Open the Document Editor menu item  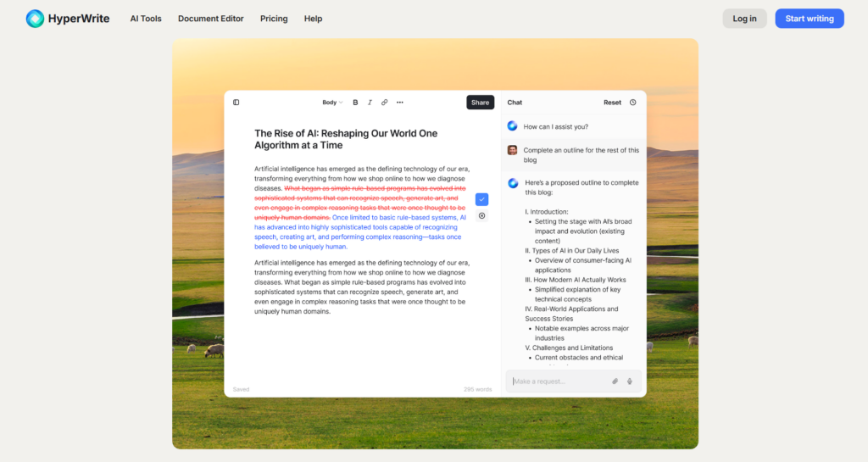pyautogui.click(x=211, y=19)
